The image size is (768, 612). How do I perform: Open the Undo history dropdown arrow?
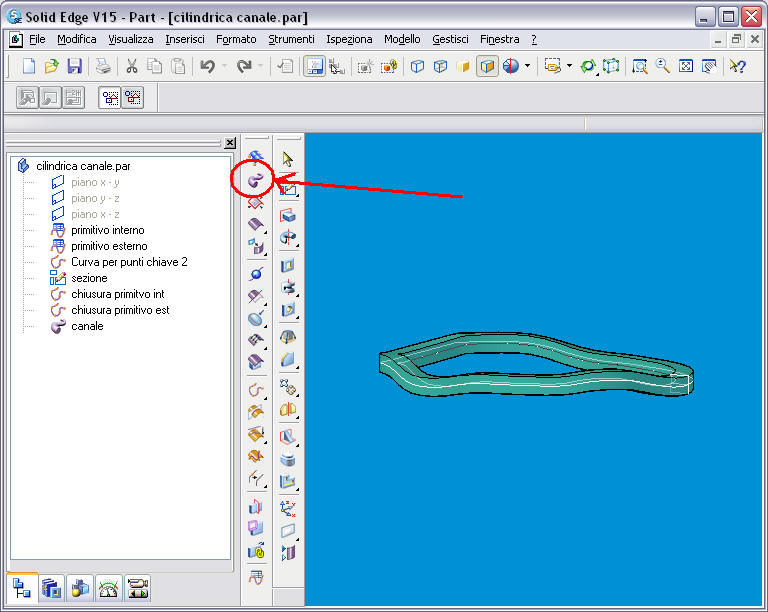tap(224, 66)
